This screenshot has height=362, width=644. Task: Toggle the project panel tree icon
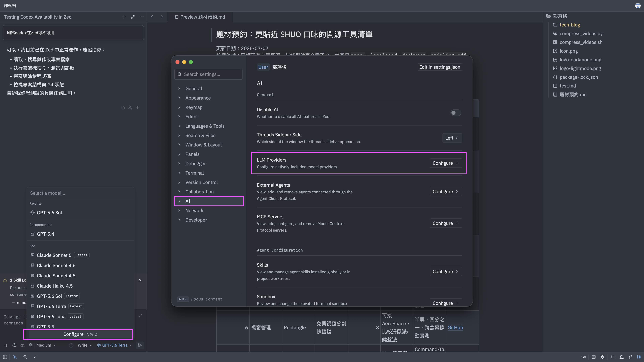tap(639, 357)
